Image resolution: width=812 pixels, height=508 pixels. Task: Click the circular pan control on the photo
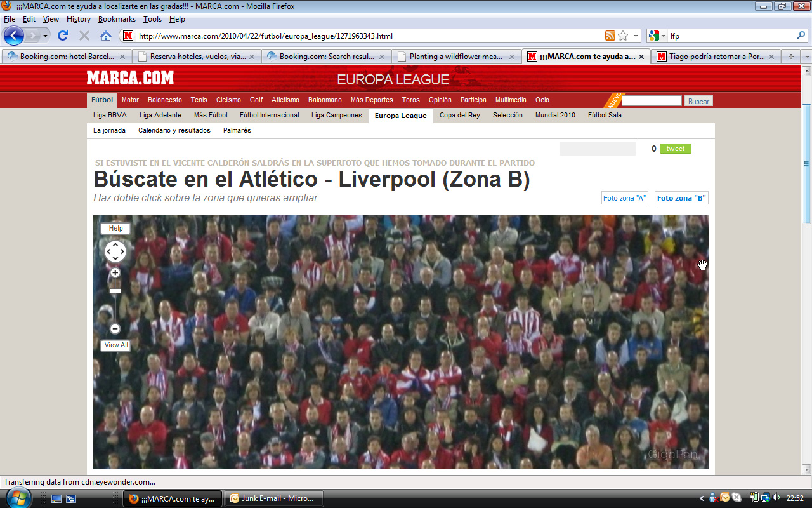tap(115, 251)
